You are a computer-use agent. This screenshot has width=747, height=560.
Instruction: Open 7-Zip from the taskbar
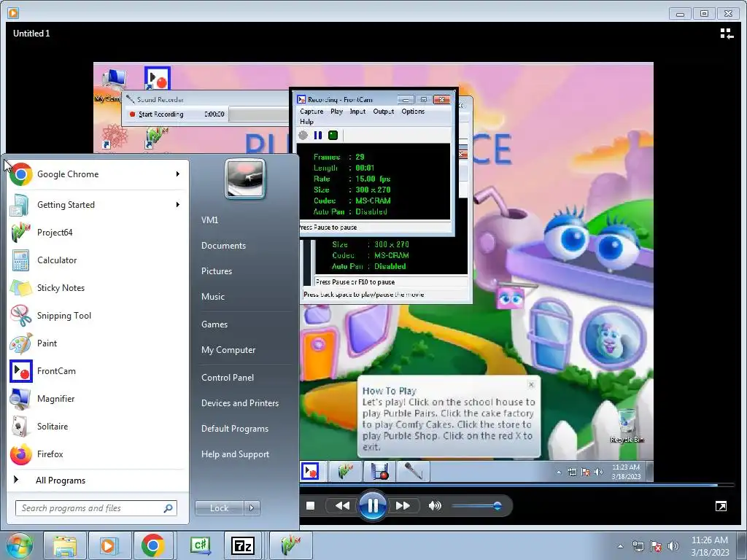tap(242, 545)
